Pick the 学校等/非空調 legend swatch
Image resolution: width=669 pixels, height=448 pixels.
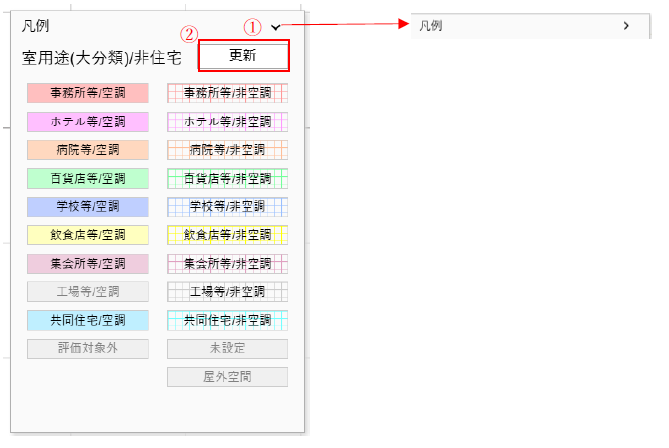227,207
